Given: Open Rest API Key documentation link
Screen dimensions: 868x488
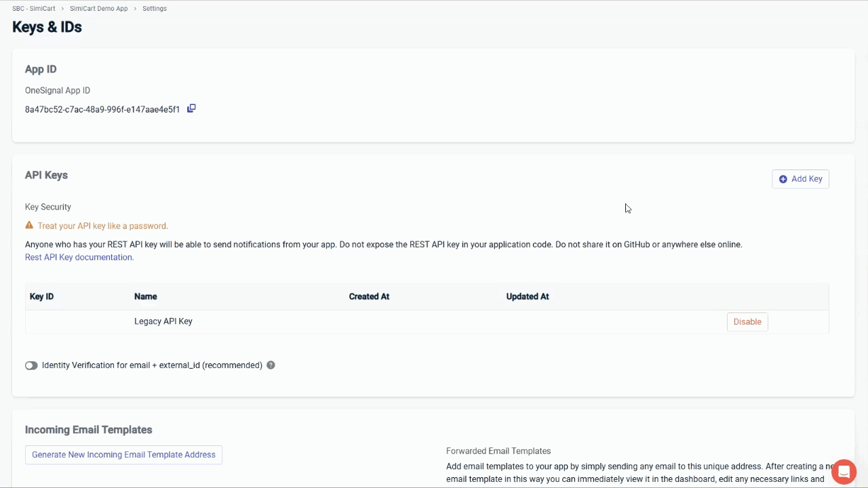Looking at the screenshot, I should (79, 258).
